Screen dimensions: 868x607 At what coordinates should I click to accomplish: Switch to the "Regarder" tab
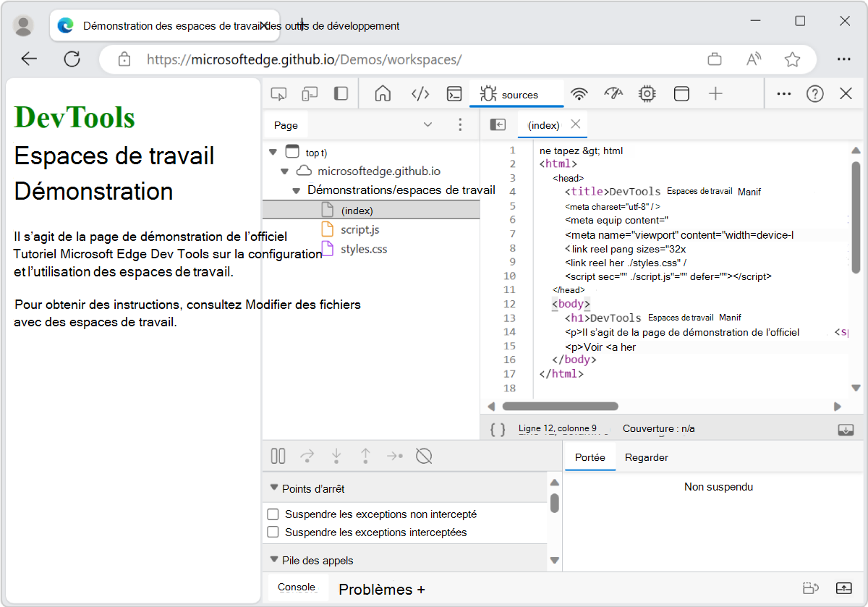click(647, 457)
